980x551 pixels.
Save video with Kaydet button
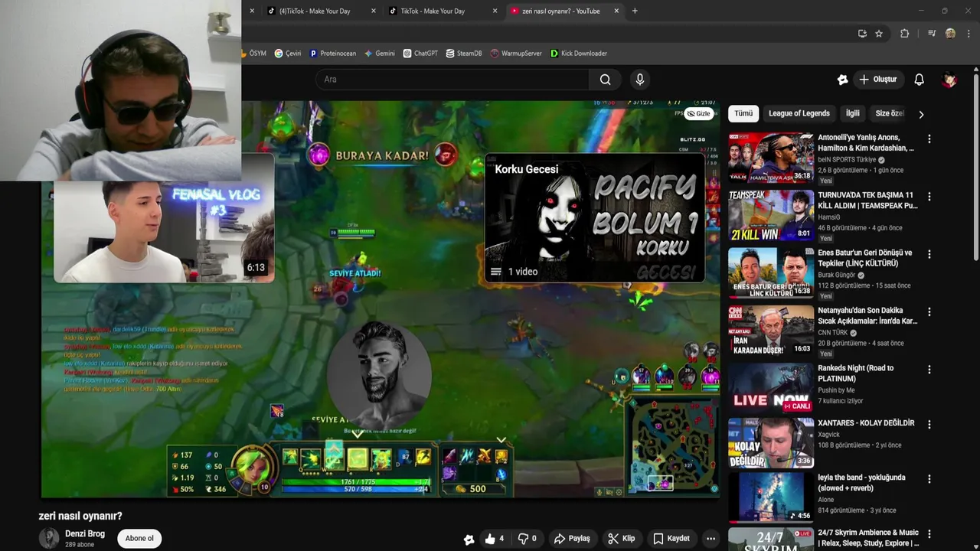(x=671, y=539)
